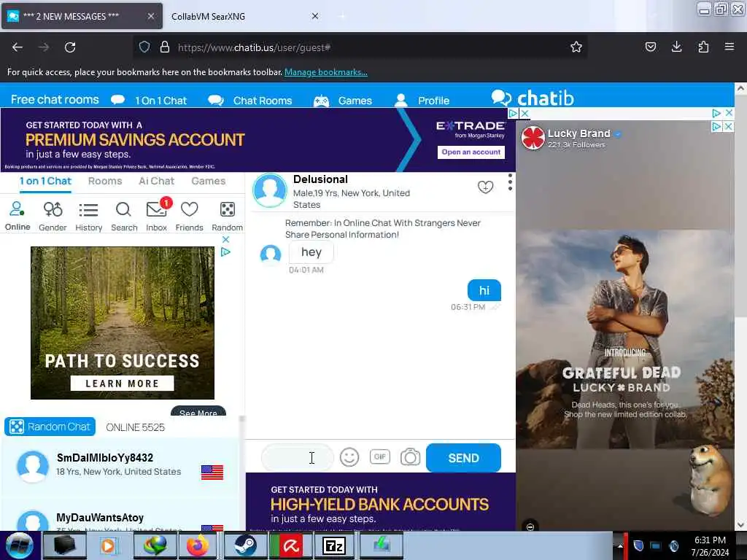Save page to Pocket

[650, 47]
